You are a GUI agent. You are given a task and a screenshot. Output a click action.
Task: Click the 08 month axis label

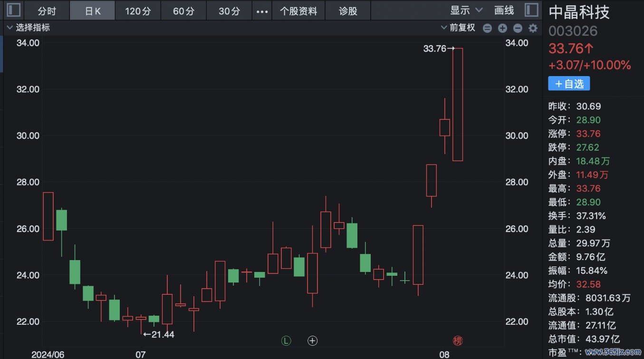point(444,355)
